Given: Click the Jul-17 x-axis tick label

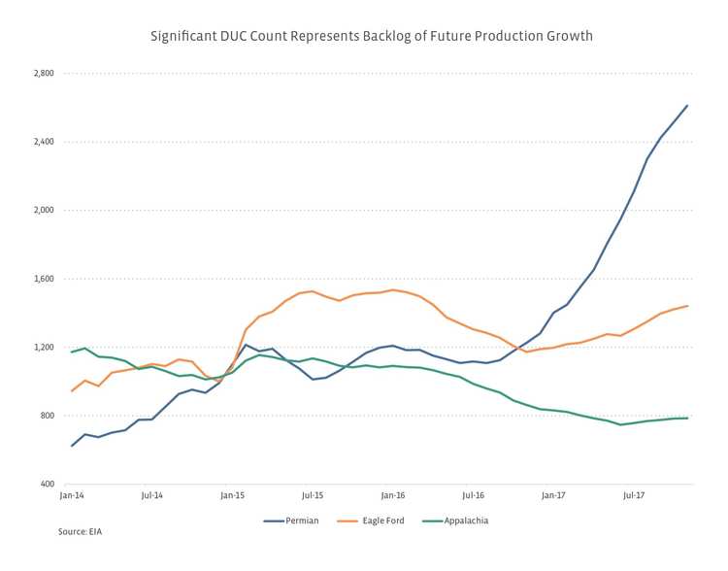Looking at the screenshot, I should 634,495.
